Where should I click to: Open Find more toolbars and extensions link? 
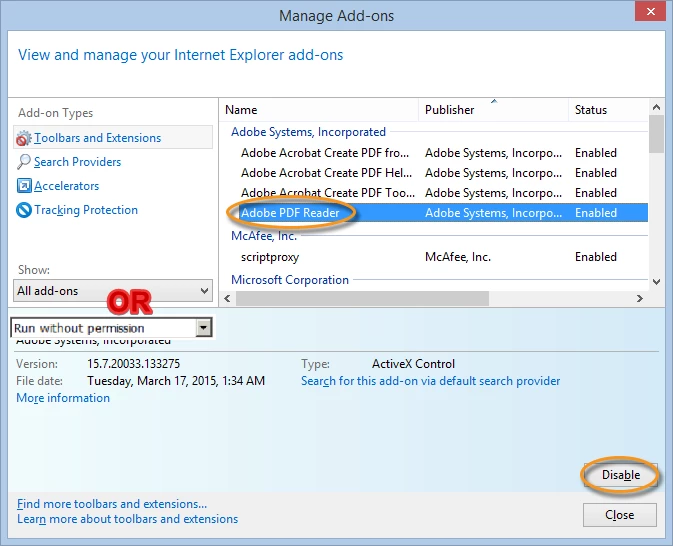coord(112,504)
